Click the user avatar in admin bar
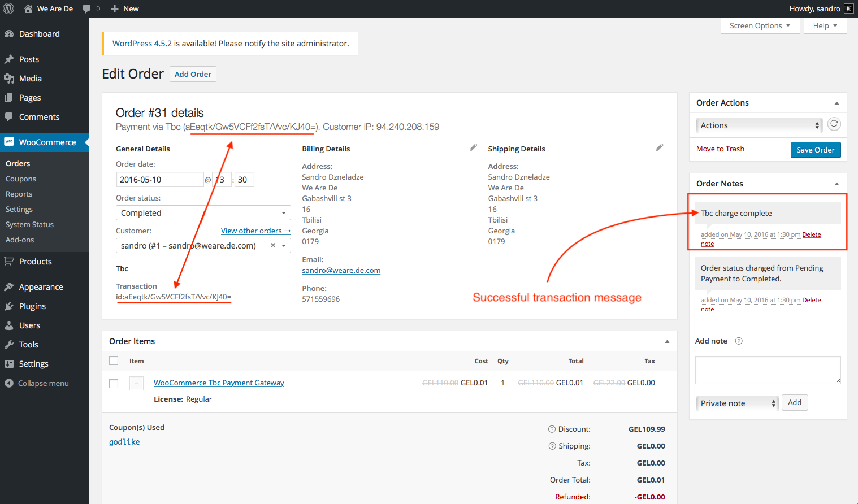The height and width of the screenshot is (504, 858). 849,8
